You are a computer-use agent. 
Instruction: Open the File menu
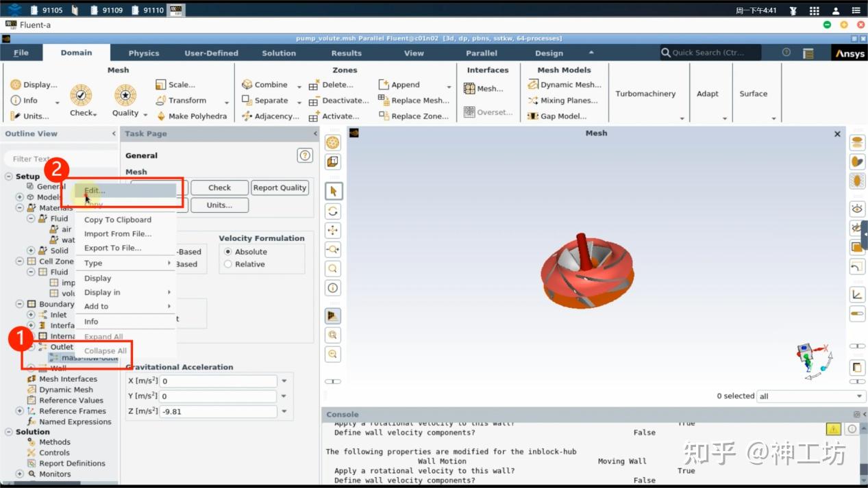(x=21, y=53)
